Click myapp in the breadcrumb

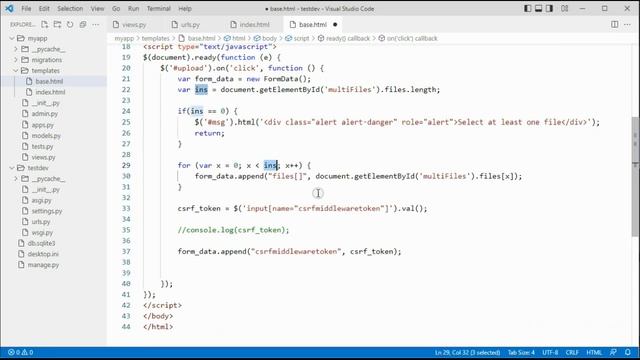124,38
